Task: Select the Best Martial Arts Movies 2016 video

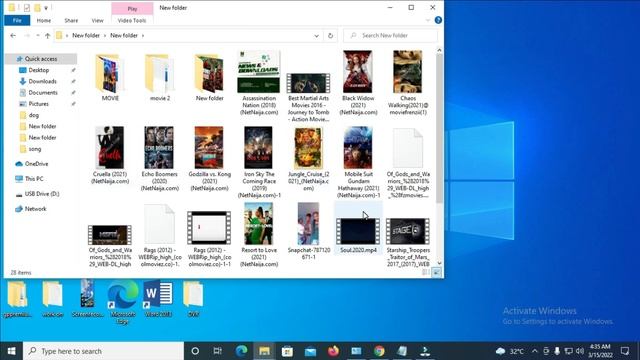Action: [x=308, y=97]
